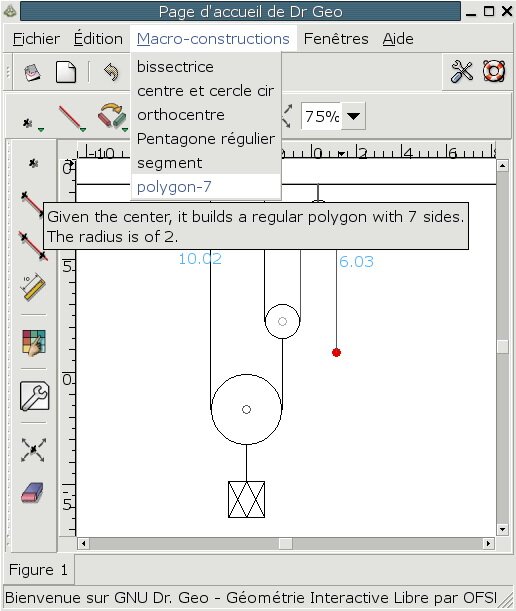Open the Édition menu
The image size is (516, 611).
(98, 39)
